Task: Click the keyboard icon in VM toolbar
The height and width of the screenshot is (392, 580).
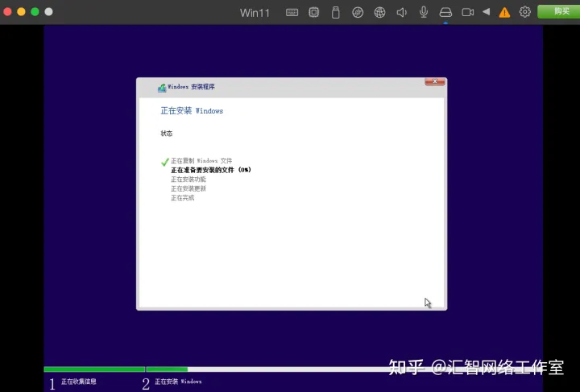Action: pos(292,12)
